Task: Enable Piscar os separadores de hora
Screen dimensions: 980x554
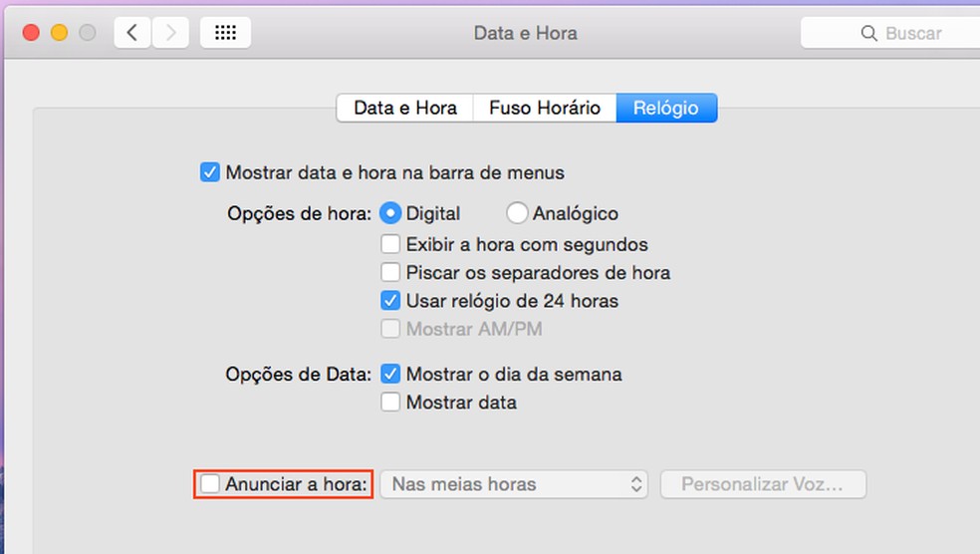Action: (x=391, y=272)
